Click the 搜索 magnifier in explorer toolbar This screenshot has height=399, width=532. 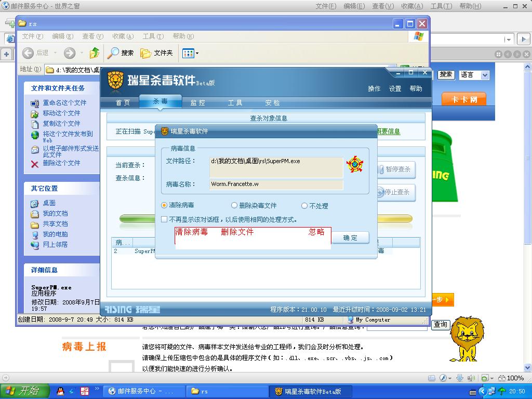pos(113,53)
